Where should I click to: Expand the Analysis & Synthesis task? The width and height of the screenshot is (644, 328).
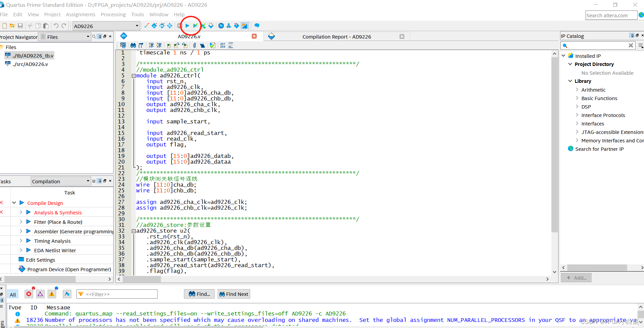[x=21, y=212]
